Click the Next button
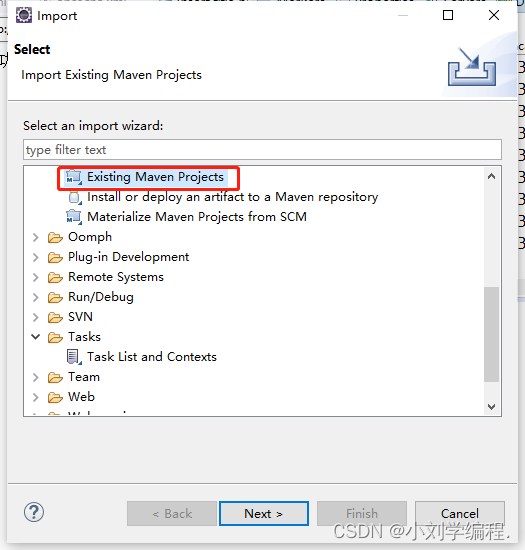 pos(264,514)
